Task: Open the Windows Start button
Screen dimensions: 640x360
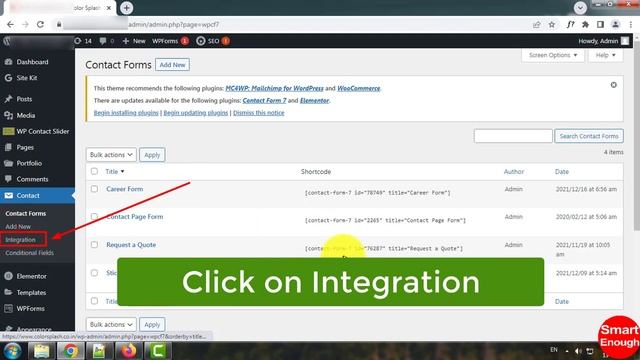Action: [12, 351]
